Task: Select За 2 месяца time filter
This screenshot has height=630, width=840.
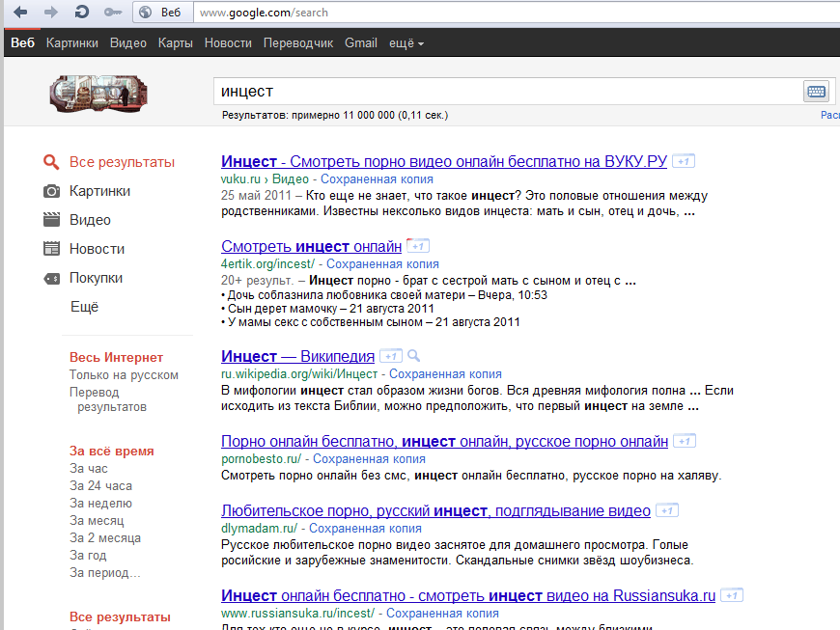Action: (x=105, y=538)
